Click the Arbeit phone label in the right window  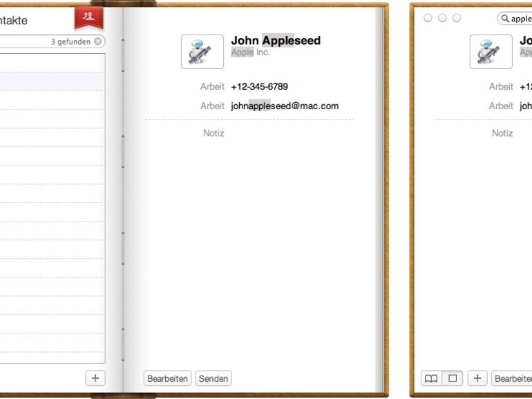(x=501, y=86)
